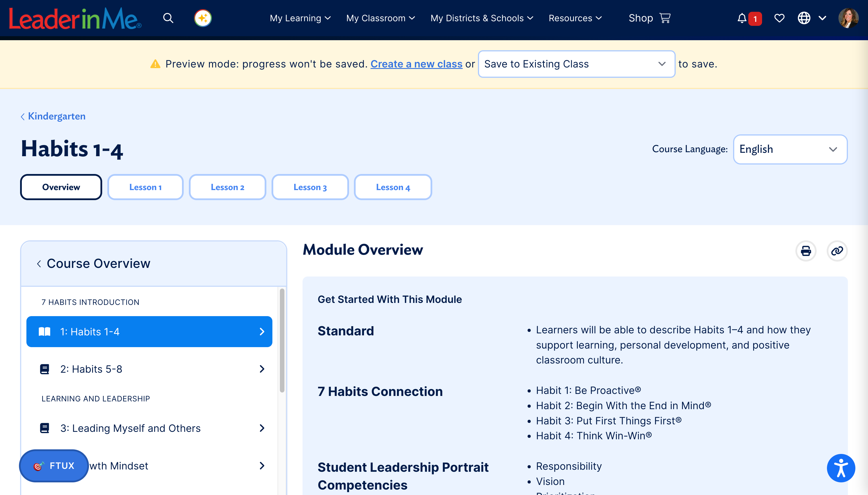Select 1: Habits 1-4 module

coord(149,331)
